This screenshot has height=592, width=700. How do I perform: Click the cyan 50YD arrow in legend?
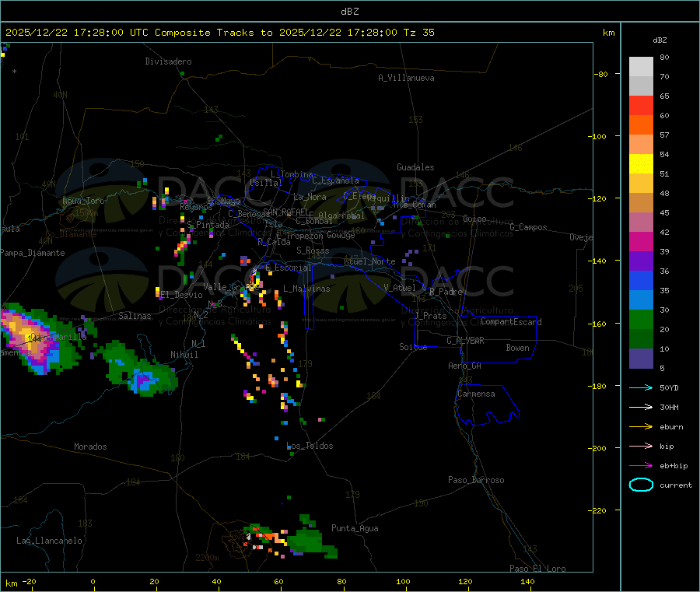pos(641,387)
